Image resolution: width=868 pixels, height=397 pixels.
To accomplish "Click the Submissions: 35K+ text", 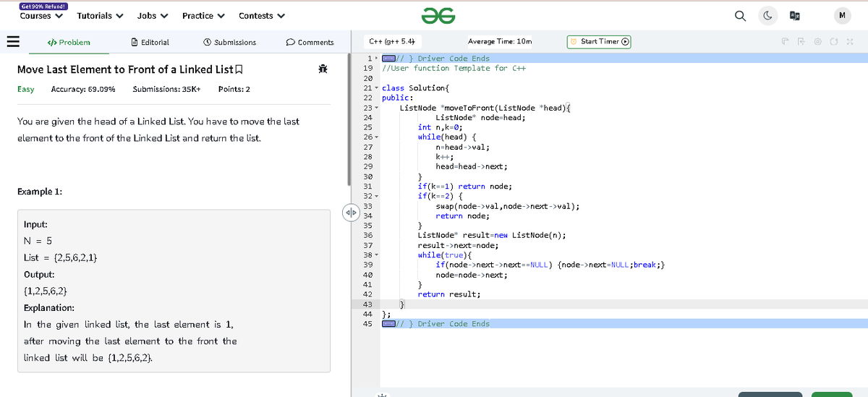I will (x=166, y=89).
